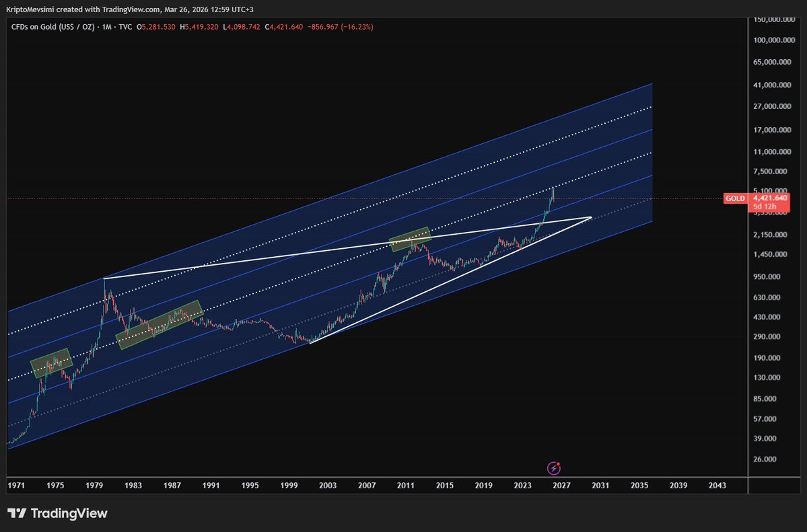Click the 190.000 price scale label
Screen dimensions: 807x532
click(x=767, y=358)
